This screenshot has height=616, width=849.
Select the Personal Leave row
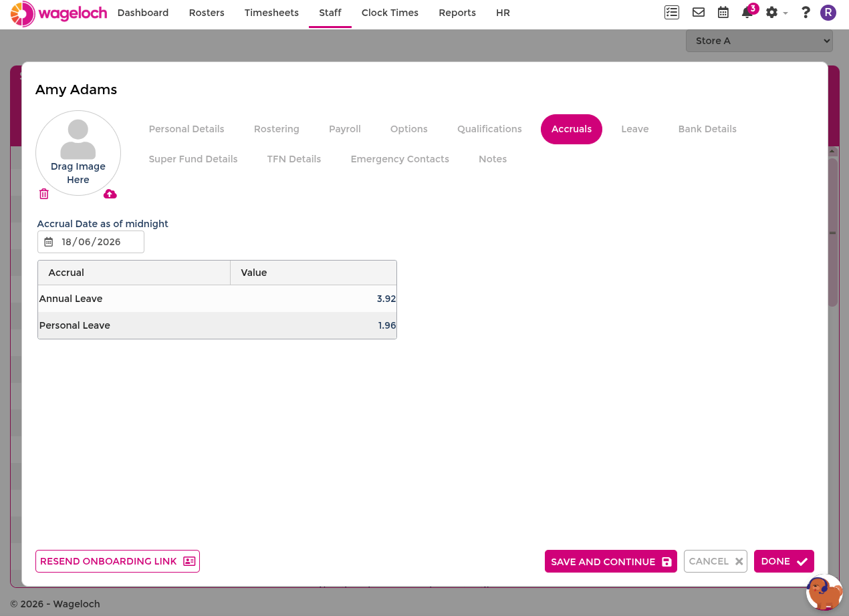point(217,325)
